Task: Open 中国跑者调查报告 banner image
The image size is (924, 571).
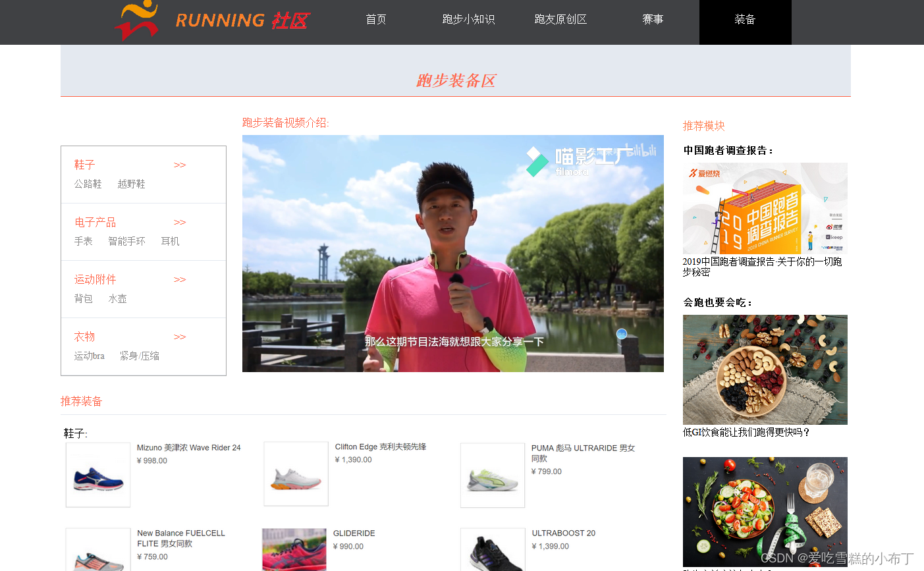Action: click(x=765, y=208)
